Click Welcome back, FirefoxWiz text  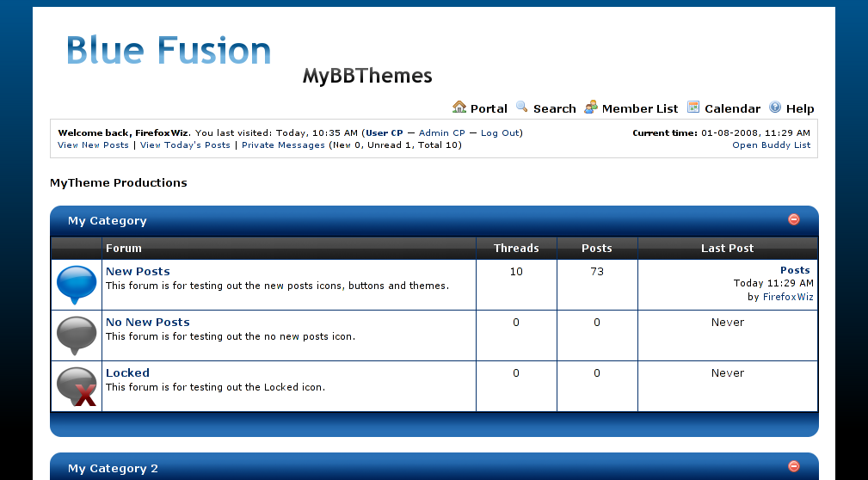point(123,132)
